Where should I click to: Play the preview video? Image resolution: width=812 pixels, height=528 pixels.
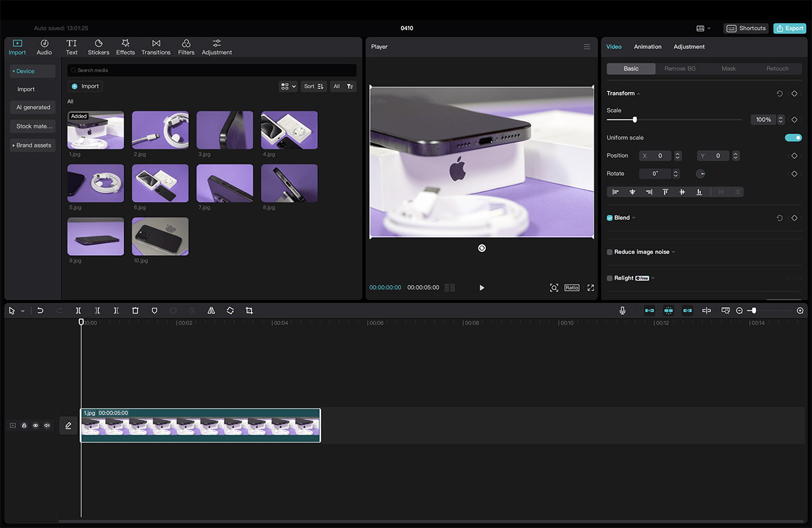coord(481,287)
